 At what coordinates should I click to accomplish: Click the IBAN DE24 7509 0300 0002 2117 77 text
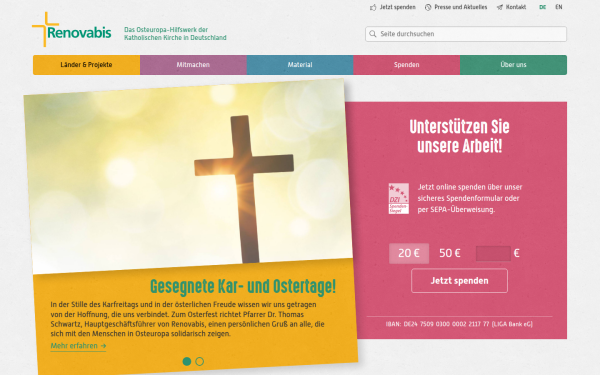(459, 324)
